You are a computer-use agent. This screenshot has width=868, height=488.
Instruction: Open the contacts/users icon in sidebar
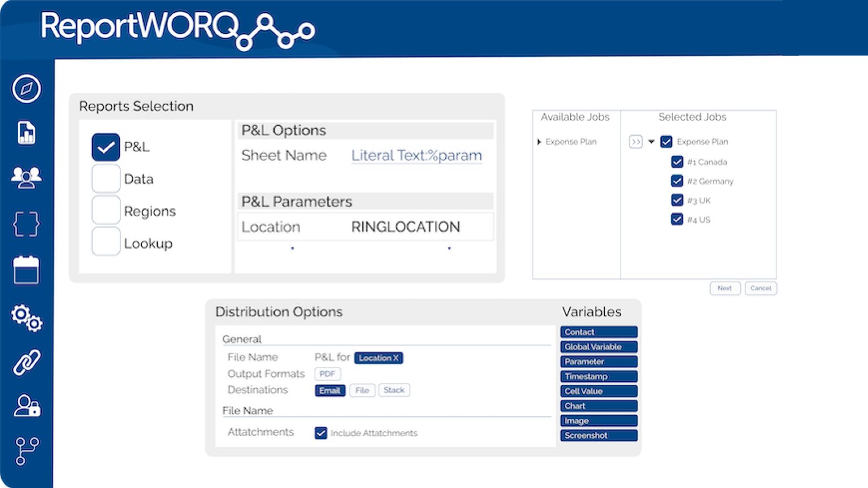pyautogui.click(x=25, y=178)
